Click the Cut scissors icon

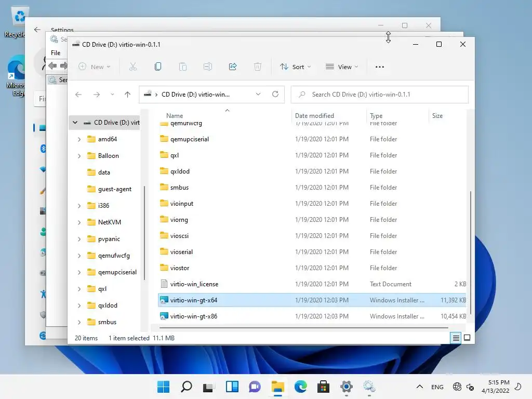[x=133, y=67]
